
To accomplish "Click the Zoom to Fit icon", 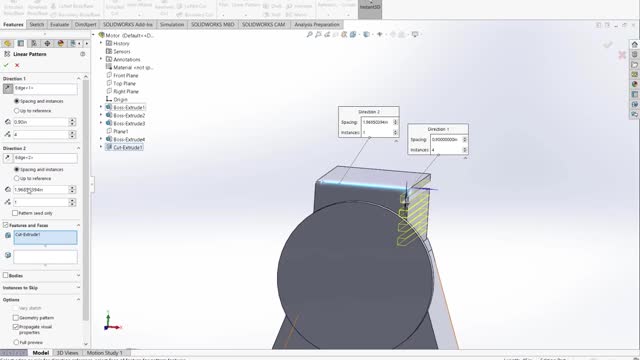I will pos(309,35).
